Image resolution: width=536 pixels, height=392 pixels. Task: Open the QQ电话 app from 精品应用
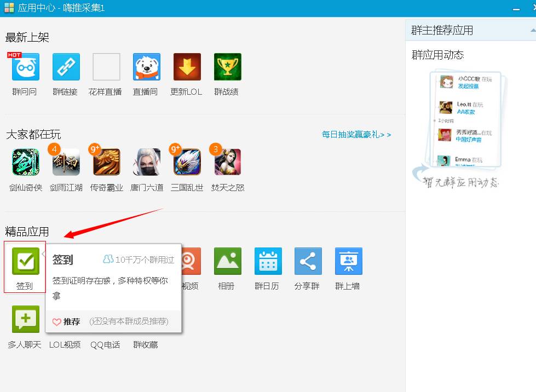(x=105, y=319)
